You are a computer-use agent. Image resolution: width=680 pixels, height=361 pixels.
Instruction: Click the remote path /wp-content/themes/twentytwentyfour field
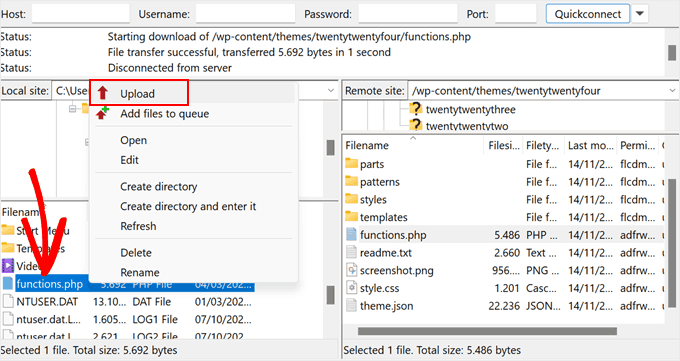(543, 91)
